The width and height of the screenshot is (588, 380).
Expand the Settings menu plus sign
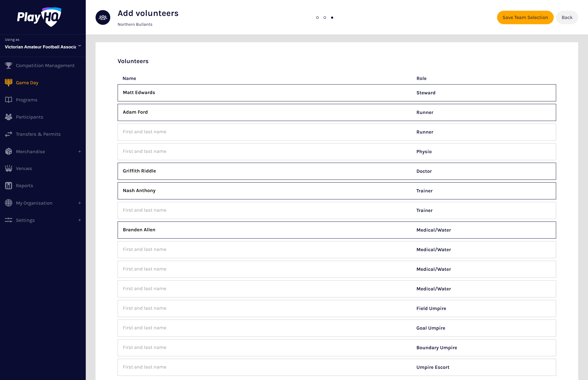pos(80,220)
